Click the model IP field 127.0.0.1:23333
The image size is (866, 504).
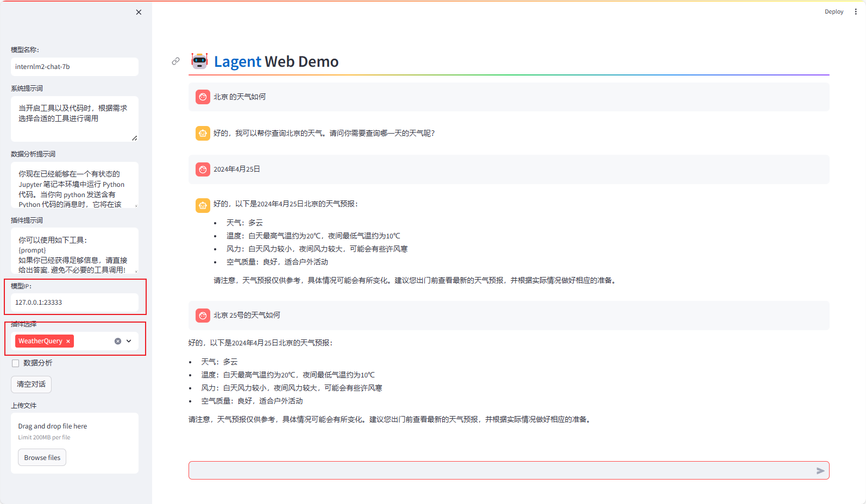point(74,303)
